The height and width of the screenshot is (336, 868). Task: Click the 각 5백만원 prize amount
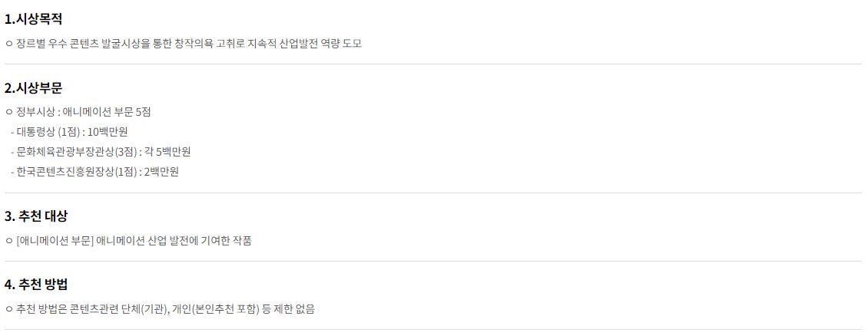click(167, 151)
